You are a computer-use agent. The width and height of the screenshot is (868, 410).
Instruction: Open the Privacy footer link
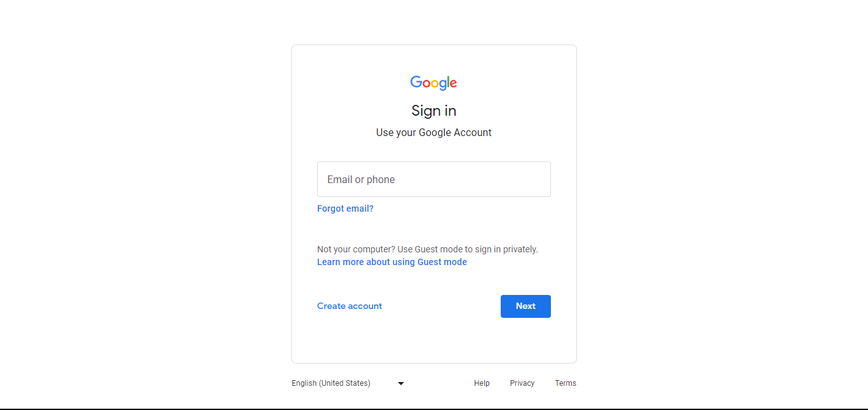click(x=522, y=383)
